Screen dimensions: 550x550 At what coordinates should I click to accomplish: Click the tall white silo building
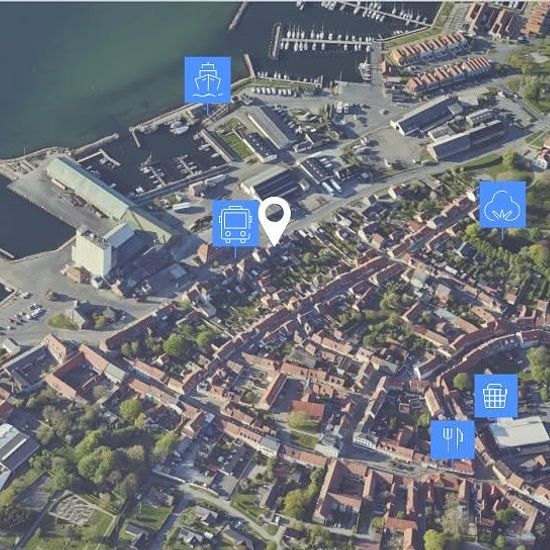pyautogui.click(x=92, y=251)
